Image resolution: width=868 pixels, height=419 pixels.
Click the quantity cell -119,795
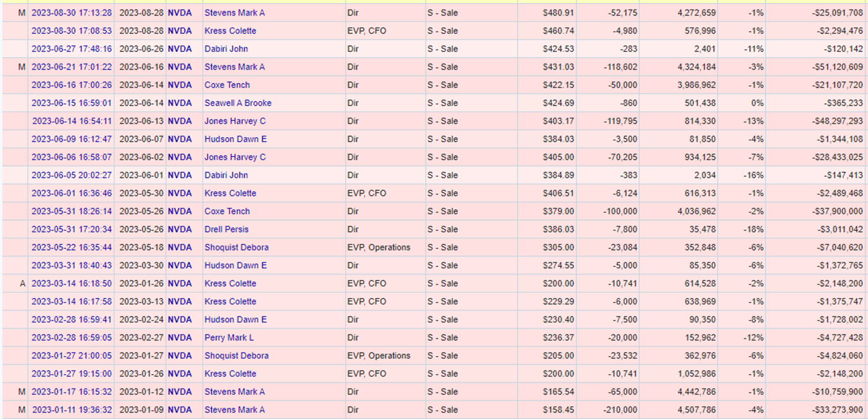620,121
